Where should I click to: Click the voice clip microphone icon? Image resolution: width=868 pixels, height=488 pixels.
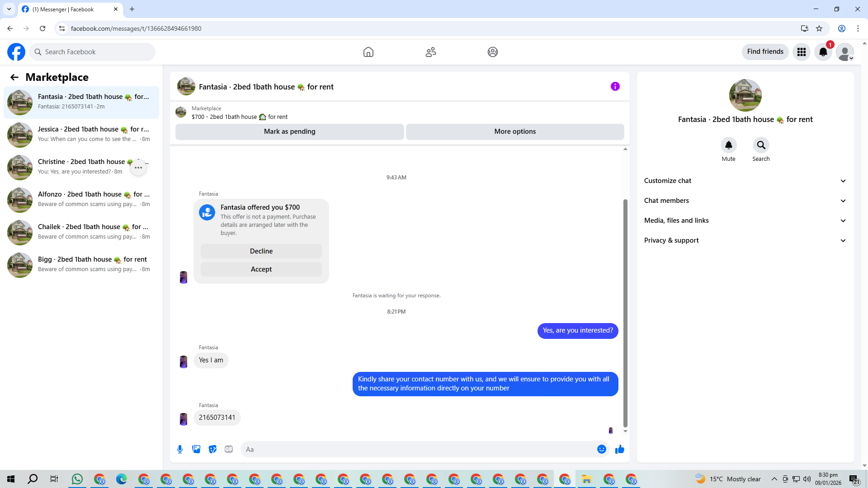click(180, 449)
